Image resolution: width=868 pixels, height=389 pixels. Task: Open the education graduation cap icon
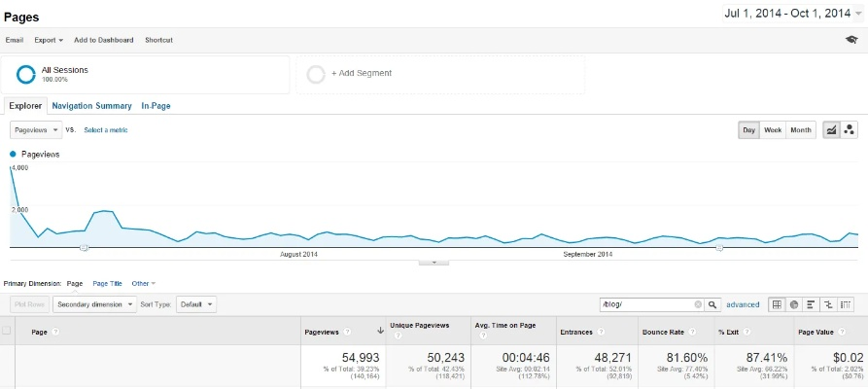(851, 40)
